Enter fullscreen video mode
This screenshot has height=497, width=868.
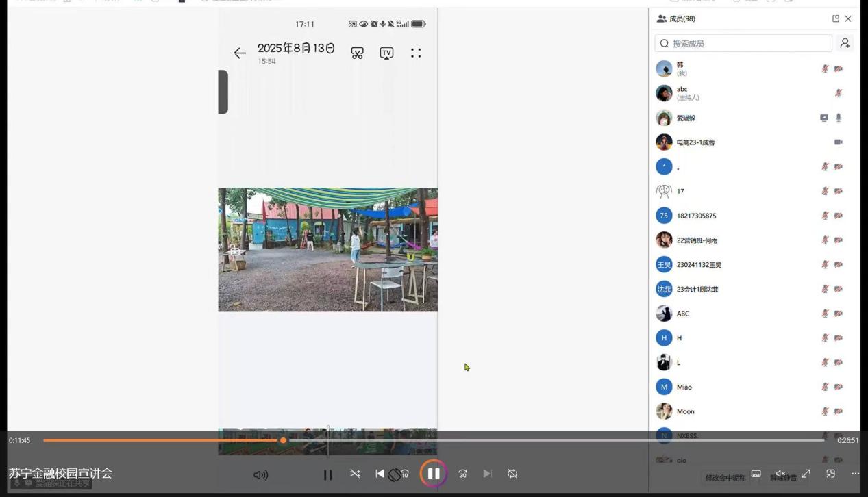coord(806,474)
